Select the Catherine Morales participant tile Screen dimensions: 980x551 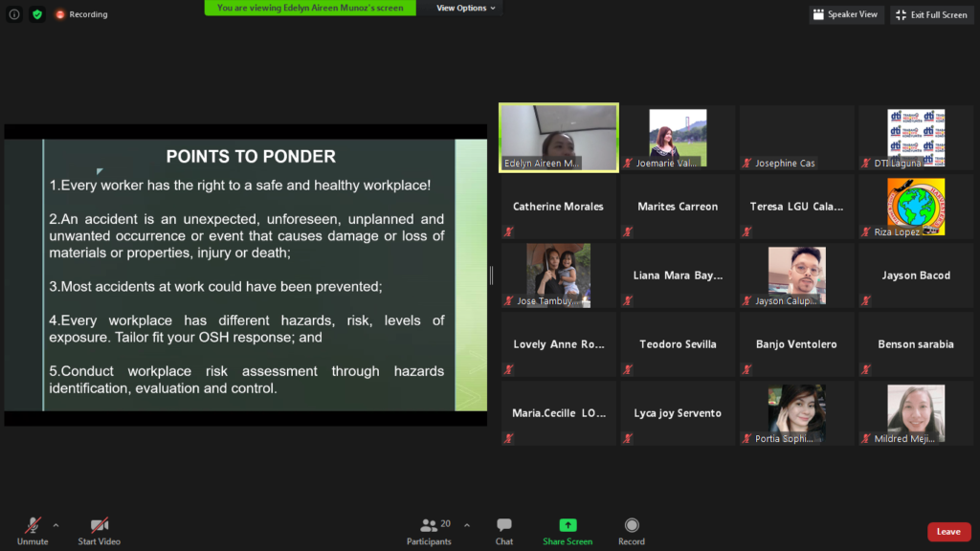tap(559, 207)
